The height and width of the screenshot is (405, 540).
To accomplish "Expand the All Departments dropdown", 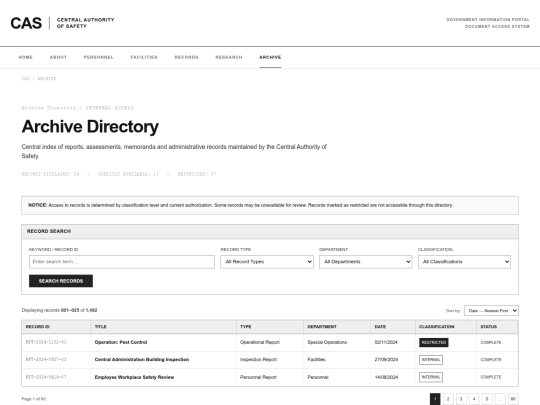I will pyautogui.click(x=365, y=262).
